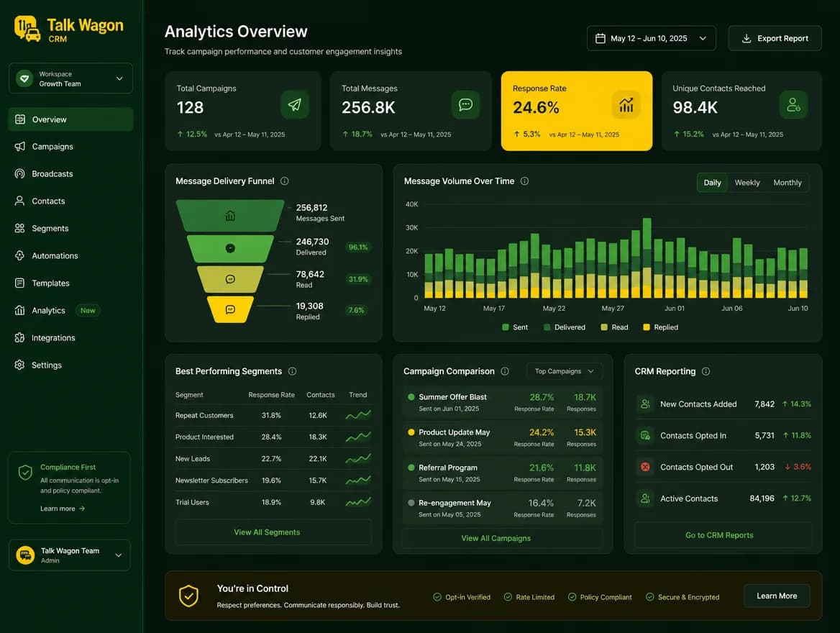Image resolution: width=840 pixels, height=633 pixels.
Task: Click Learn more link under Compliance First
Action: pyautogui.click(x=62, y=509)
